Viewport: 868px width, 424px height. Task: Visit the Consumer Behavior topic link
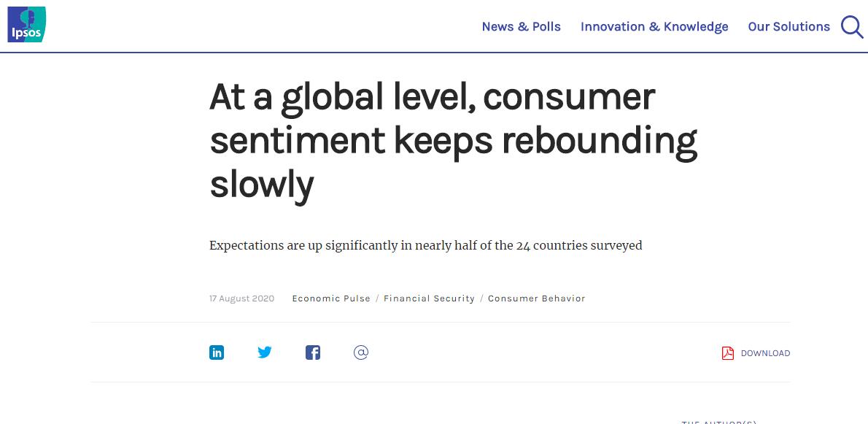click(x=536, y=298)
